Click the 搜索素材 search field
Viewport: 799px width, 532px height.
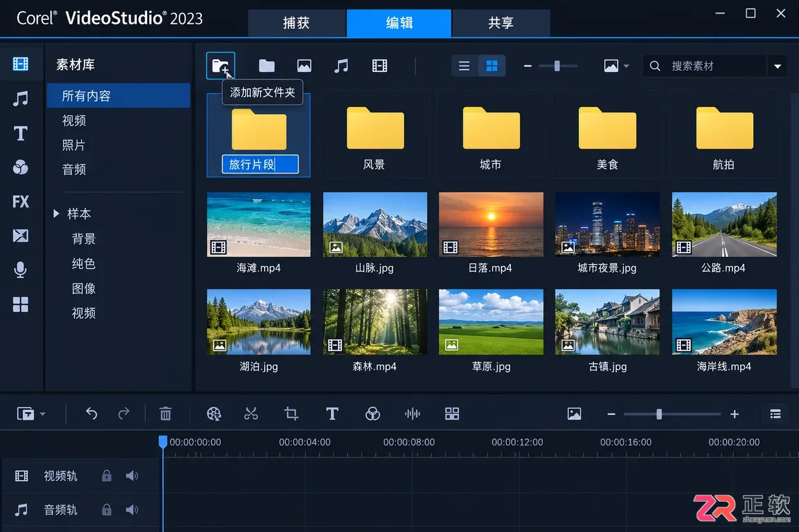pos(705,66)
